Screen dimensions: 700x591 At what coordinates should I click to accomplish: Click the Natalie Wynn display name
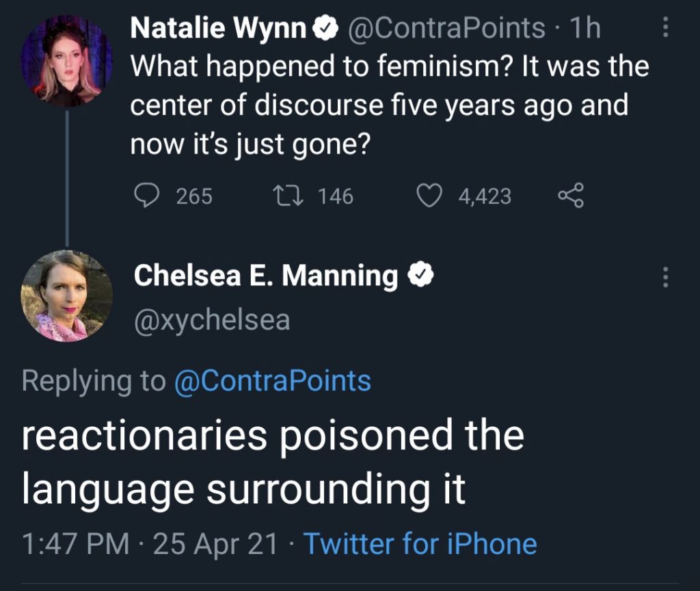pos(217,28)
